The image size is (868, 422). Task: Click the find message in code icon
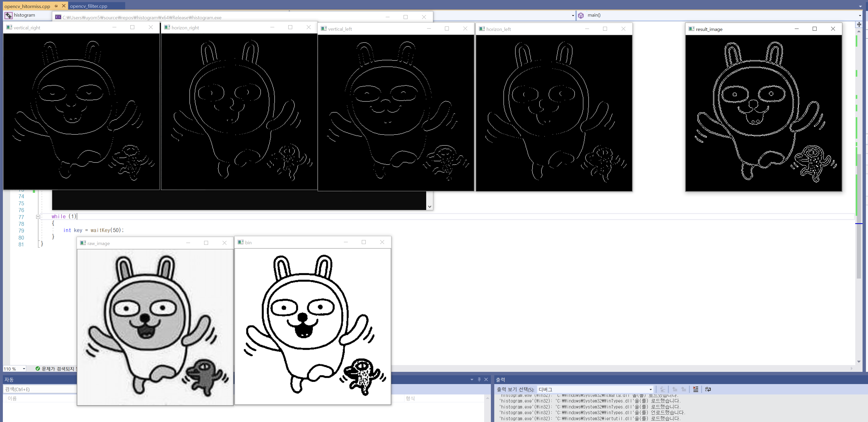[x=663, y=389]
